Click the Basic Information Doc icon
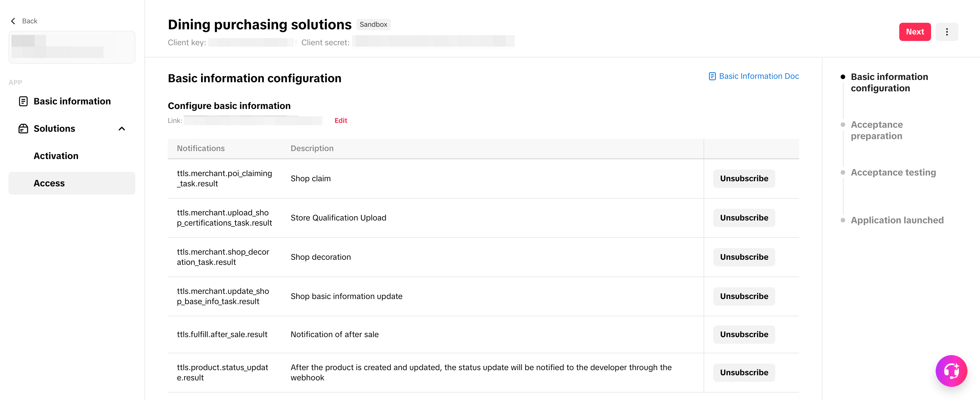 coord(712,77)
